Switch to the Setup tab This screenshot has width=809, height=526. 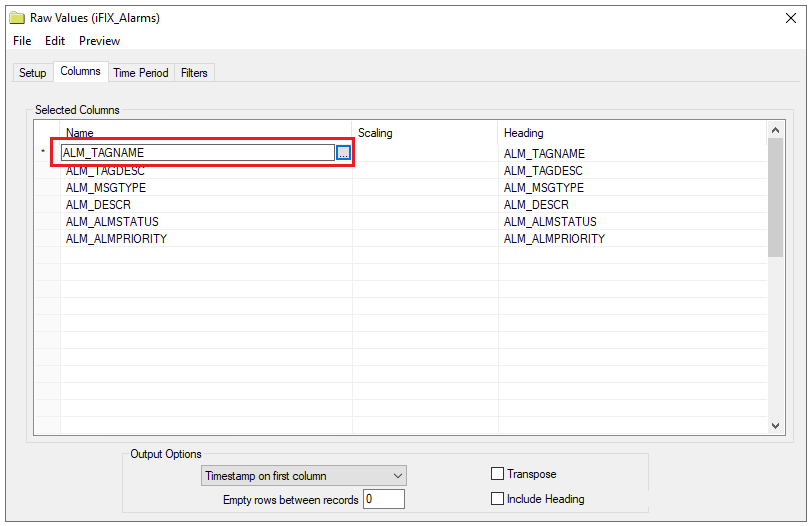click(33, 73)
